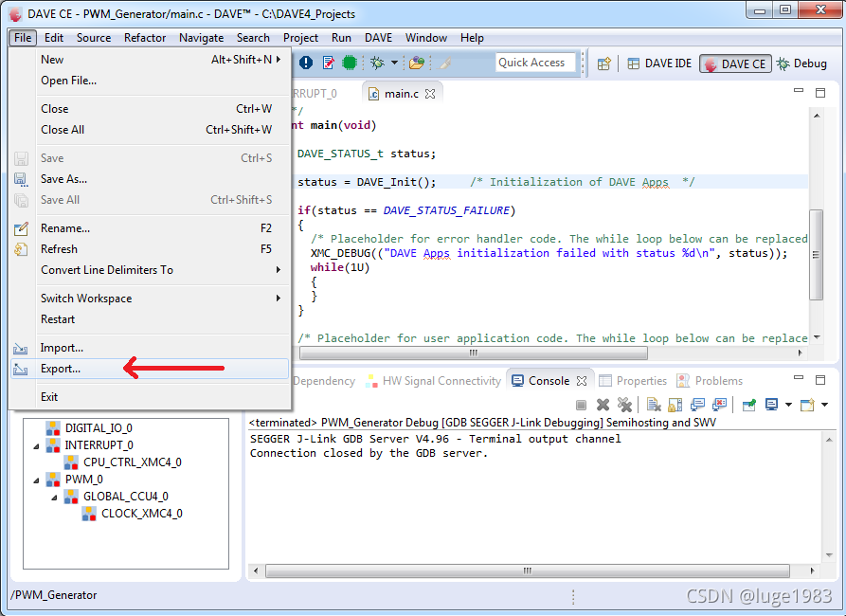Open Display Selected Console dropdown arrow
Viewport: 846px width, 616px height.
[x=788, y=405]
